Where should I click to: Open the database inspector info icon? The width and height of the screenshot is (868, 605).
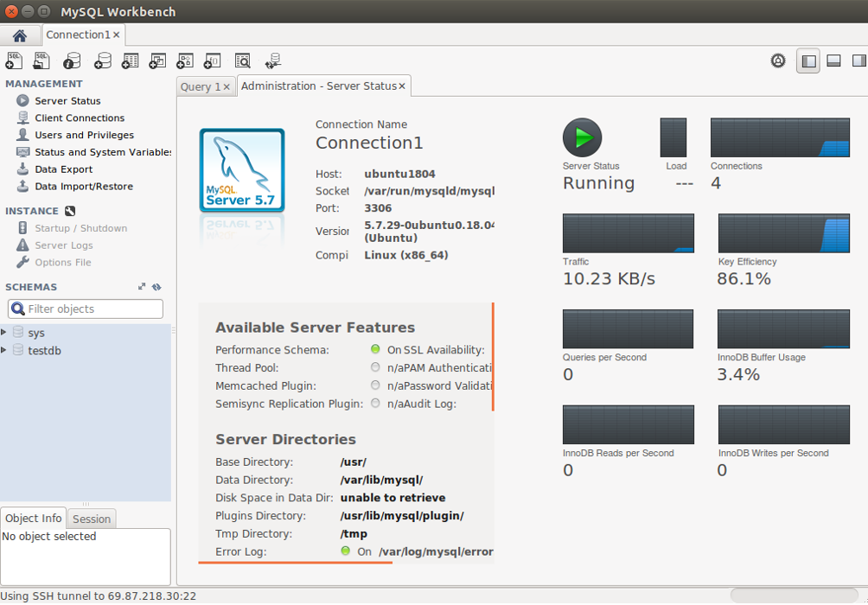tap(72, 60)
